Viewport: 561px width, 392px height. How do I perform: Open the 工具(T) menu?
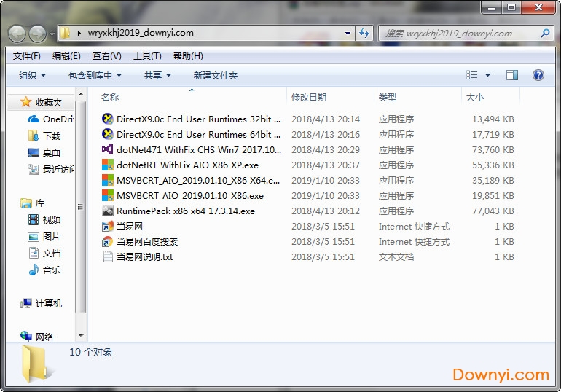tap(146, 56)
